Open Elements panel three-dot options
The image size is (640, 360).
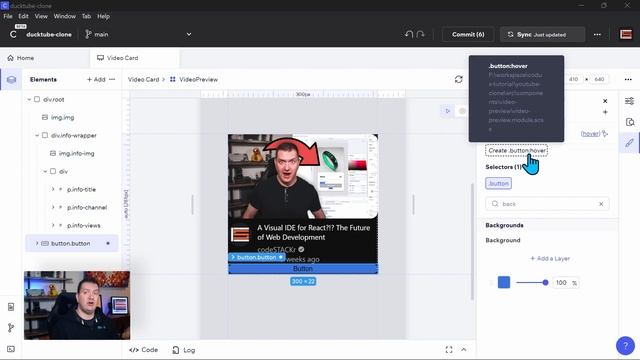pos(112,79)
